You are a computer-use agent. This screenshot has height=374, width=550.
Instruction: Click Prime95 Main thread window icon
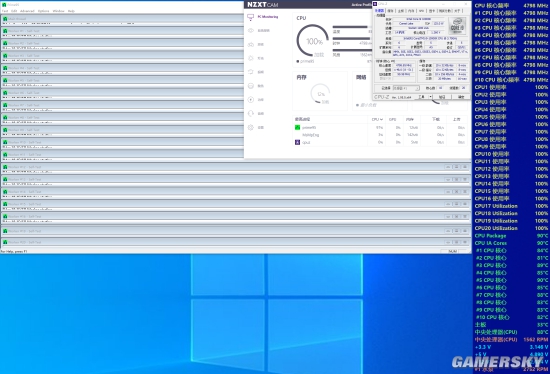click(x=5, y=19)
